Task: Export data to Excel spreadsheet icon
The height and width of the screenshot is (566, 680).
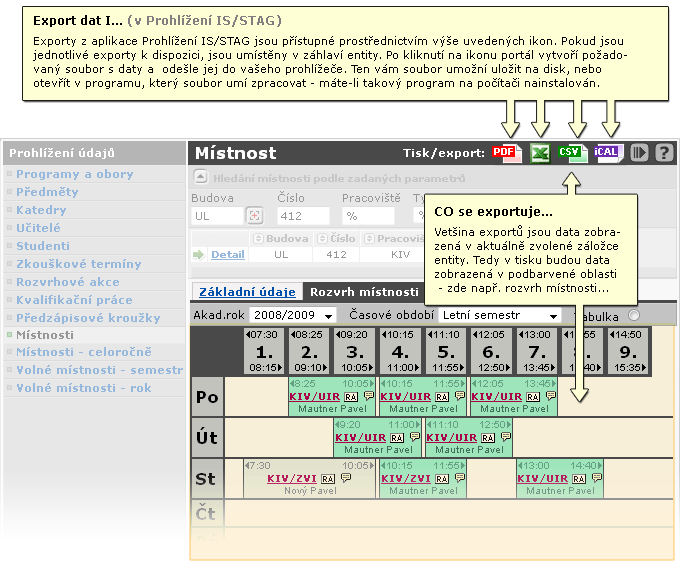Action: (540, 153)
